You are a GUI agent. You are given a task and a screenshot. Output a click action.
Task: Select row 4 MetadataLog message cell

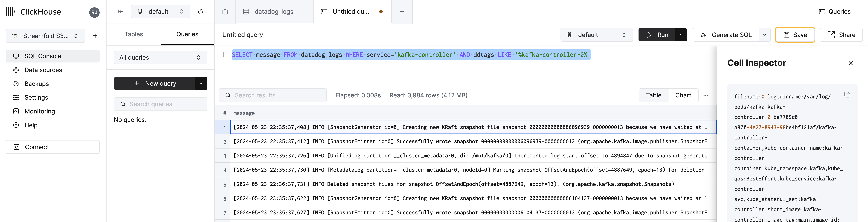473,170
